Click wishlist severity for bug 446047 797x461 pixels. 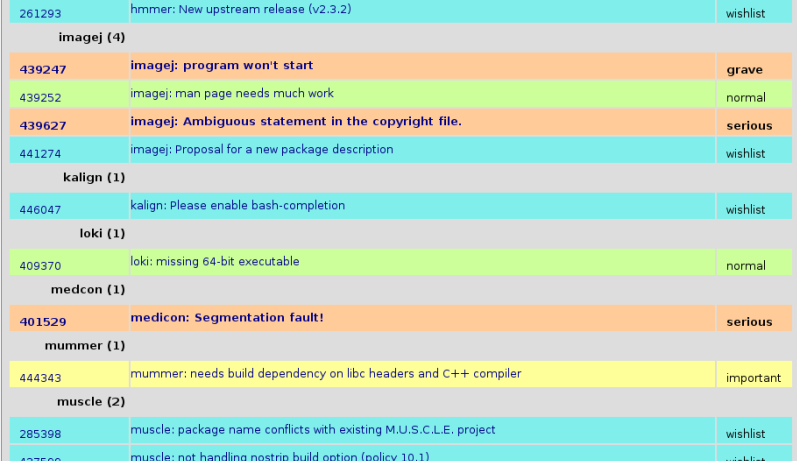[745, 210]
